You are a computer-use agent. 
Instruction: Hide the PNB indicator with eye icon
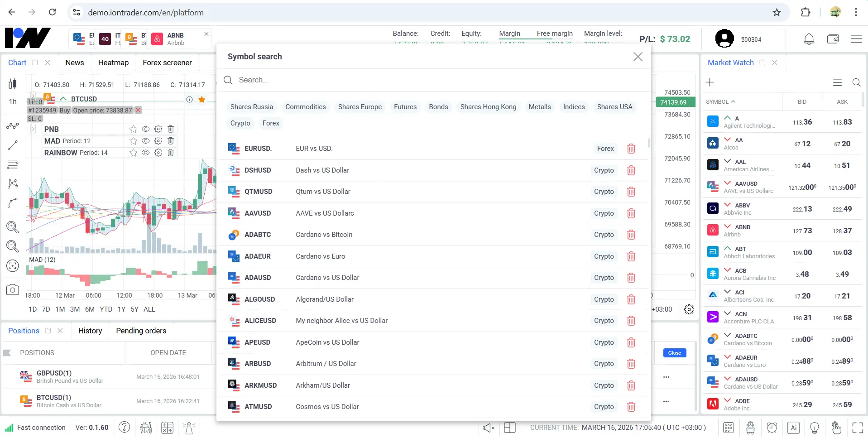coord(145,129)
